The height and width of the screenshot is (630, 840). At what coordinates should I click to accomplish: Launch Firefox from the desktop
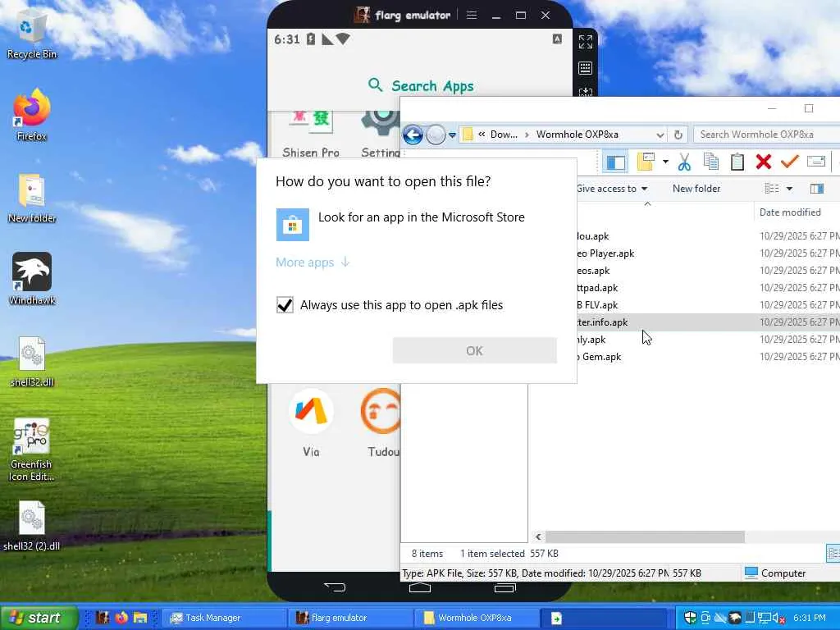tap(32, 115)
